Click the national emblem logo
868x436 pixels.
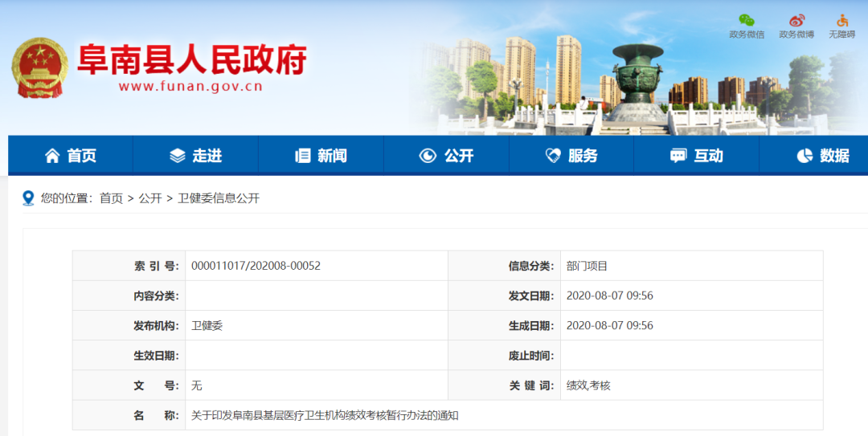[39, 67]
